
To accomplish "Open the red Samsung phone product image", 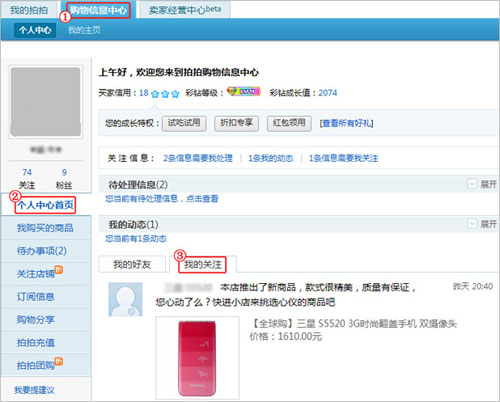I will coord(197,358).
